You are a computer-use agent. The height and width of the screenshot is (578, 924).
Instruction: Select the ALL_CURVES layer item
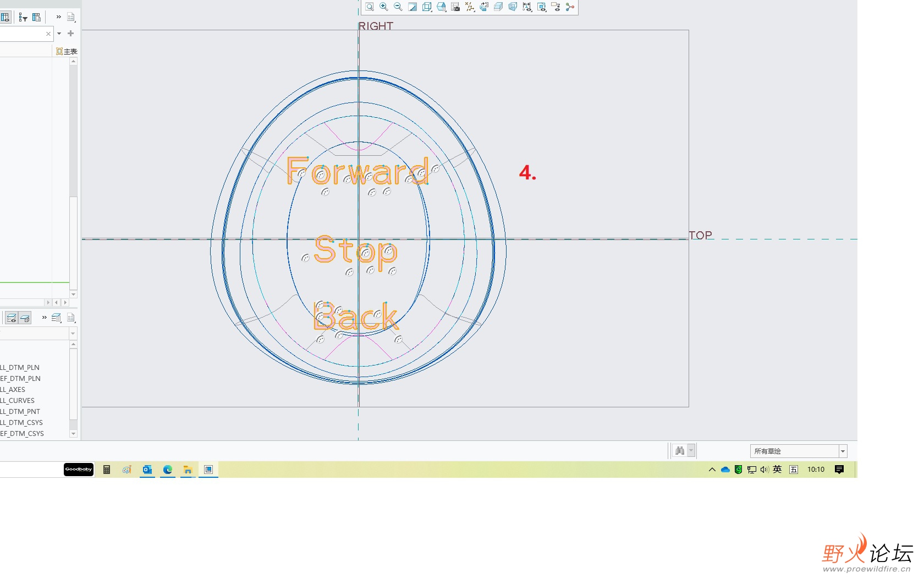coord(18,401)
